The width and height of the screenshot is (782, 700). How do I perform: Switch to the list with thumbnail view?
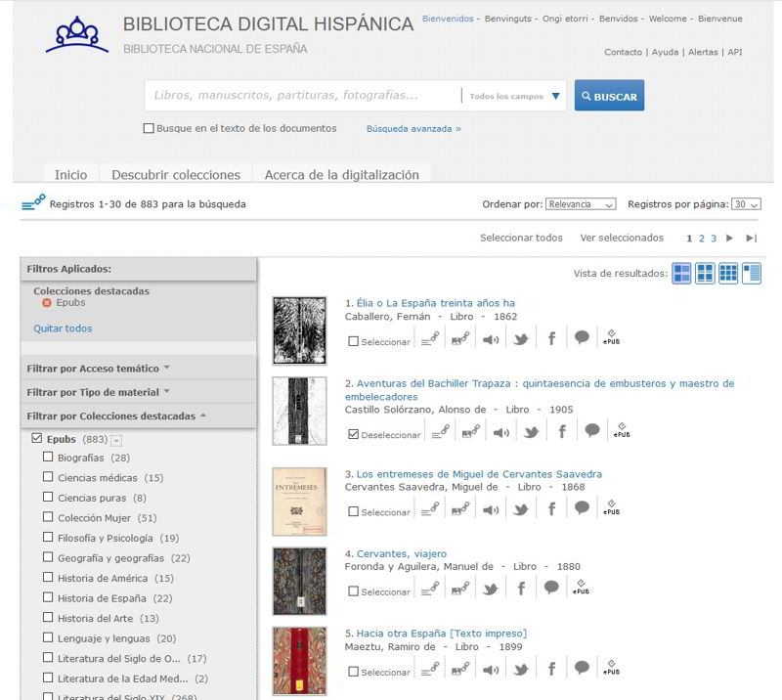pos(752,275)
